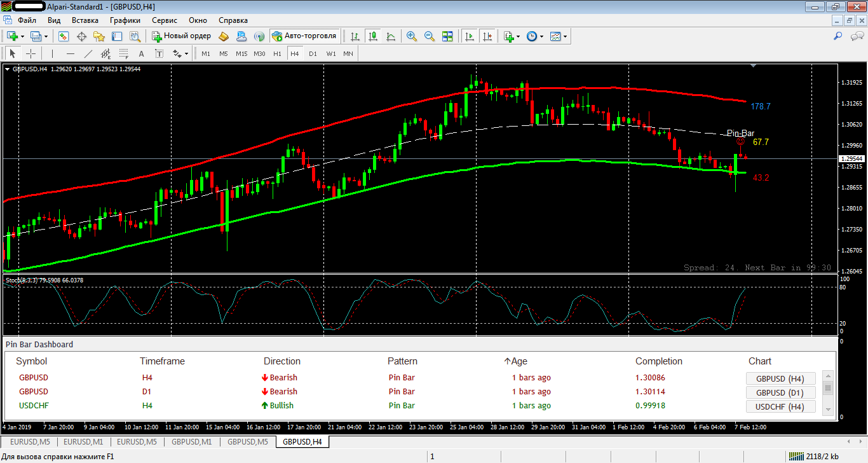Show the Market Watch window
The image size is (868, 463).
pos(64,36)
